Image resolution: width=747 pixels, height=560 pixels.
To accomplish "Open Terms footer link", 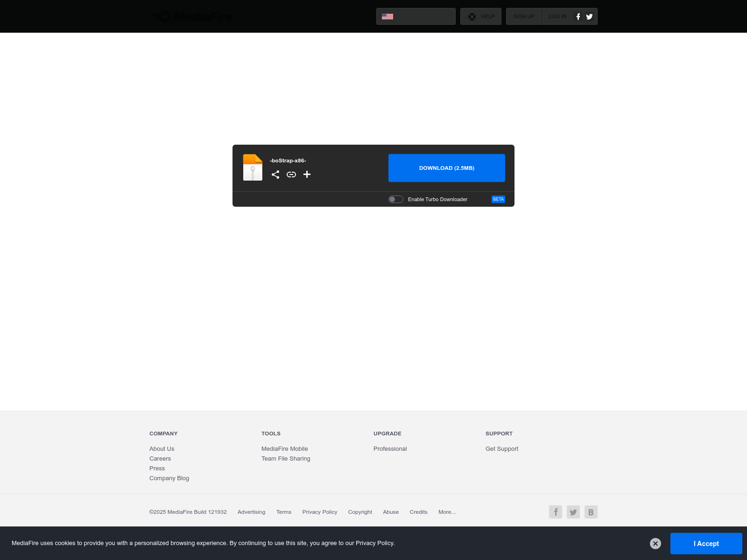I will coord(284,512).
